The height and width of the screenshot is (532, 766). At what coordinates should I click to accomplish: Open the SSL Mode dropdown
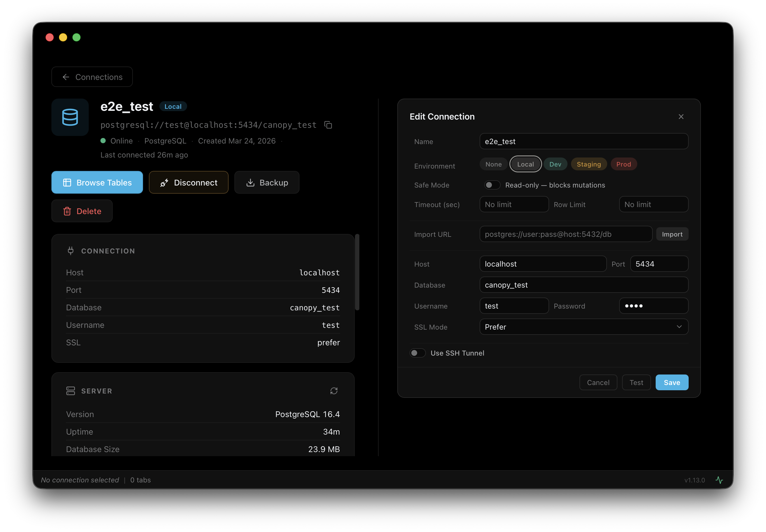click(584, 327)
